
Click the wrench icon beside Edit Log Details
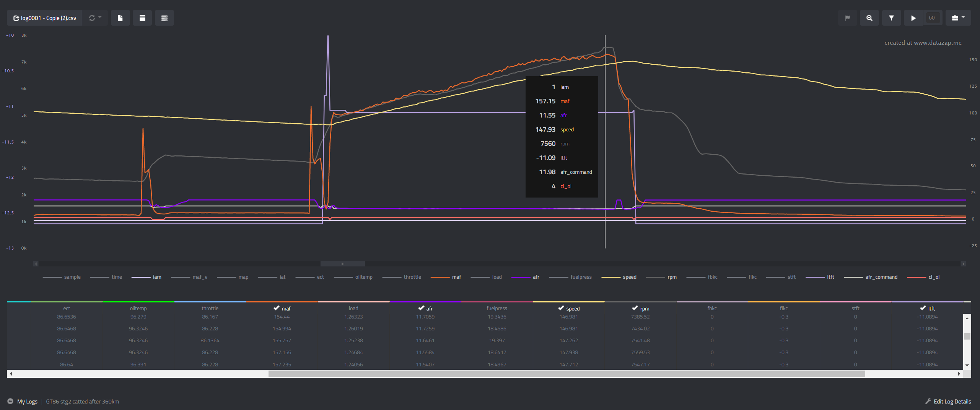pyautogui.click(x=928, y=401)
